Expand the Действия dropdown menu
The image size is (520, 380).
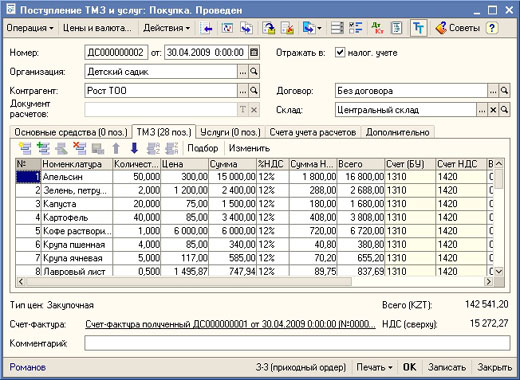(167, 28)
